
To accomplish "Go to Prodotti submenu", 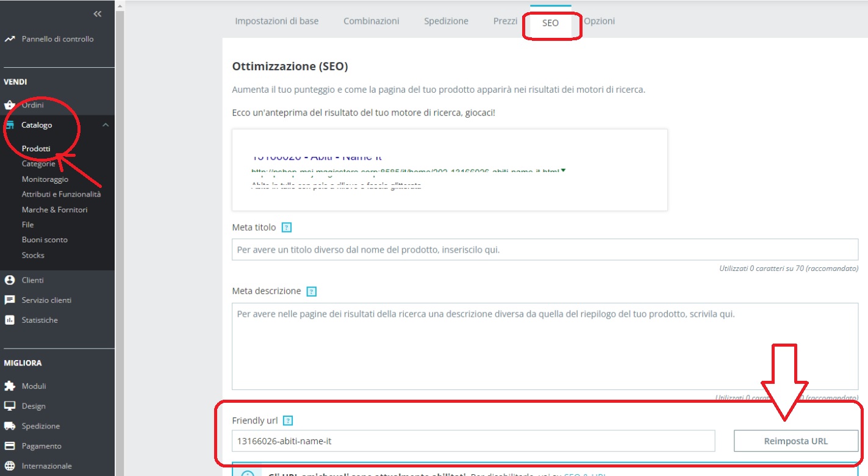I will click(36, 148).
